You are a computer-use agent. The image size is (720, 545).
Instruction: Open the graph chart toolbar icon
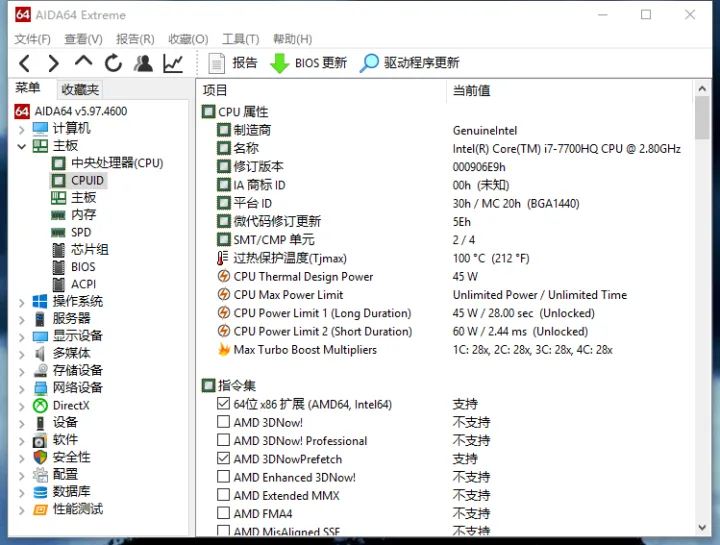(x=173, y=63)
